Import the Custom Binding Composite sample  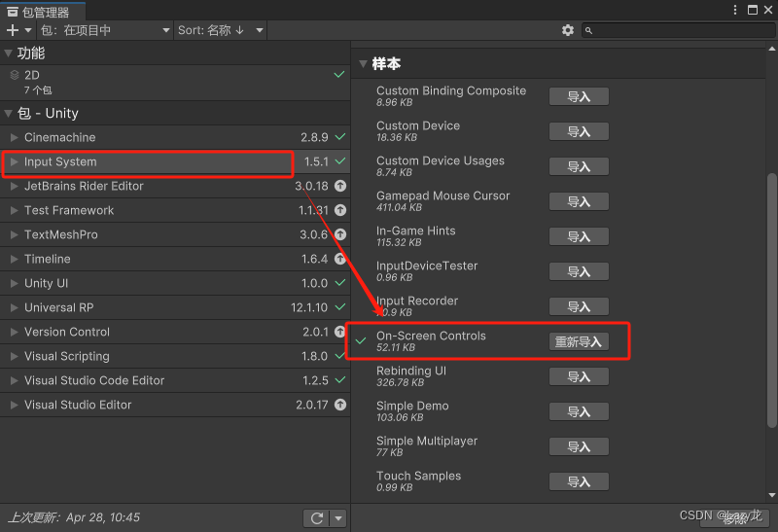coord(579,97)
